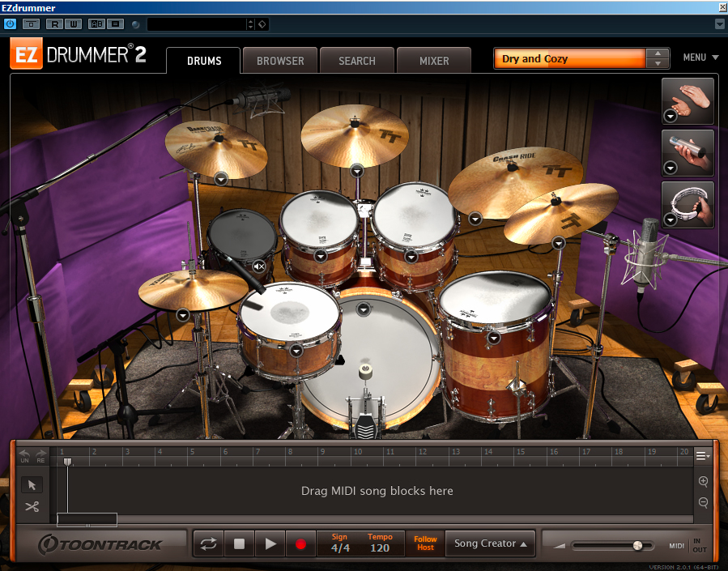The image size is (728, 571).
Task: Open the Dry and Cozy preset selector
Action: click(x=569, y=58)
